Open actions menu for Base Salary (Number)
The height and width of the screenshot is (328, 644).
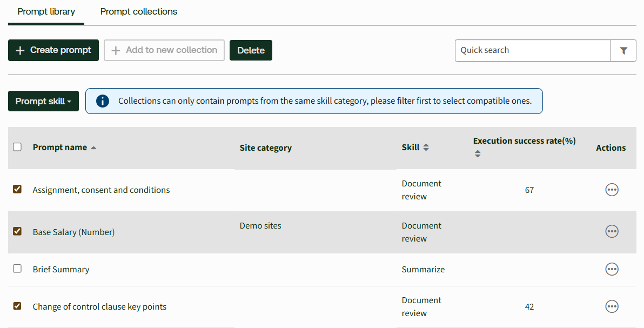[x=612, y=232]
